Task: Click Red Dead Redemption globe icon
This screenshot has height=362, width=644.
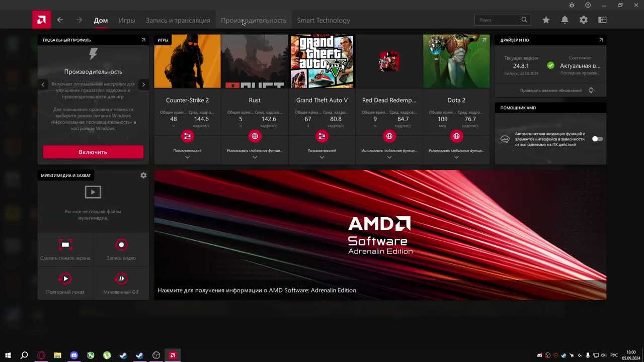Action: pyautogui.click(x=389, y=136)
